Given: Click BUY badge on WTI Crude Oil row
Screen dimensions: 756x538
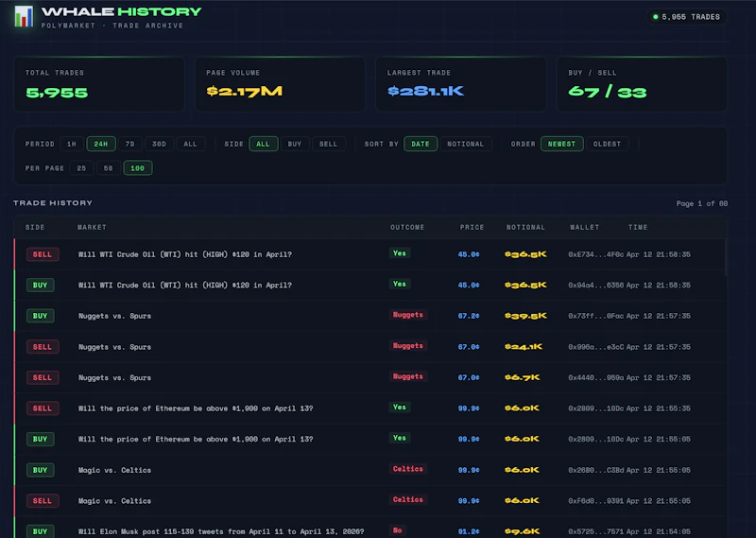Looking at the screenshot, I should coord(40,286).
